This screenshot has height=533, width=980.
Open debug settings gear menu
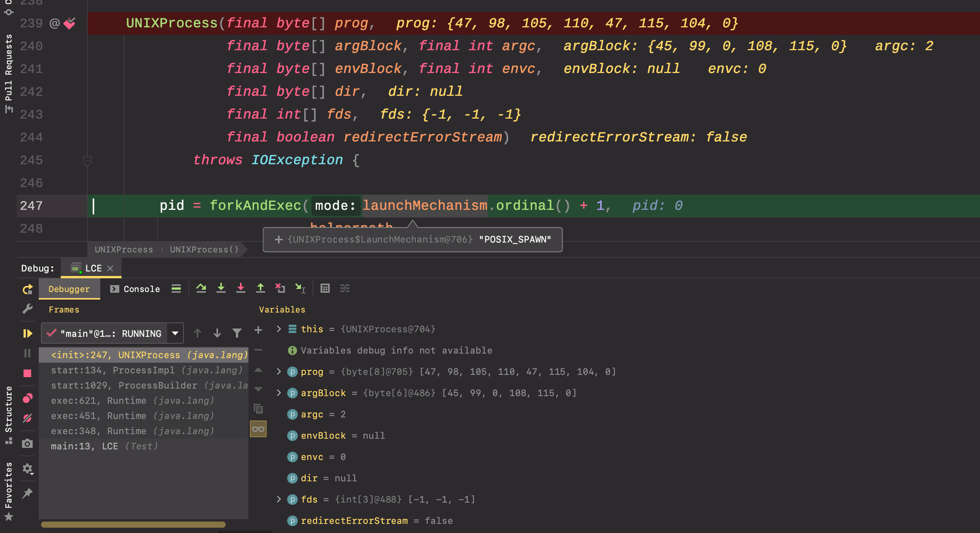click(x=27, y=469)
